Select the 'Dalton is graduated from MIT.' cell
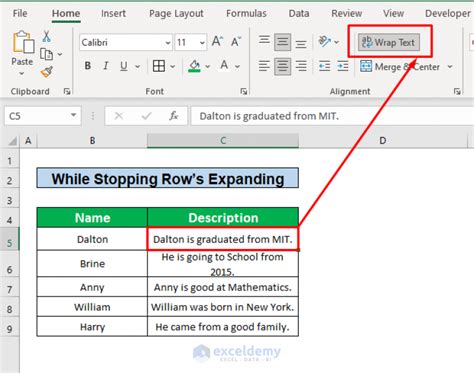This screenshot has width=474, height=373. 223,239
